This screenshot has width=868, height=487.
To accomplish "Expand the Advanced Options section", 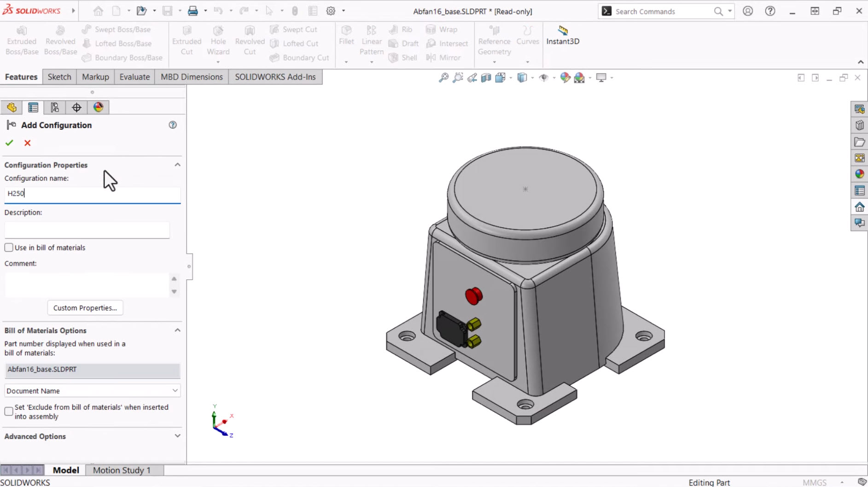I will click(x=177, y=436).
